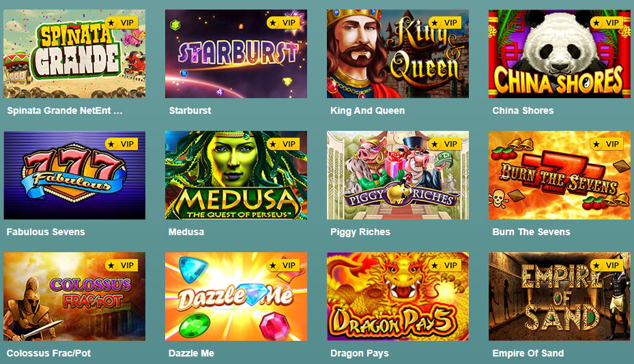Click the Piggy Riches title text

pos(360,232)
